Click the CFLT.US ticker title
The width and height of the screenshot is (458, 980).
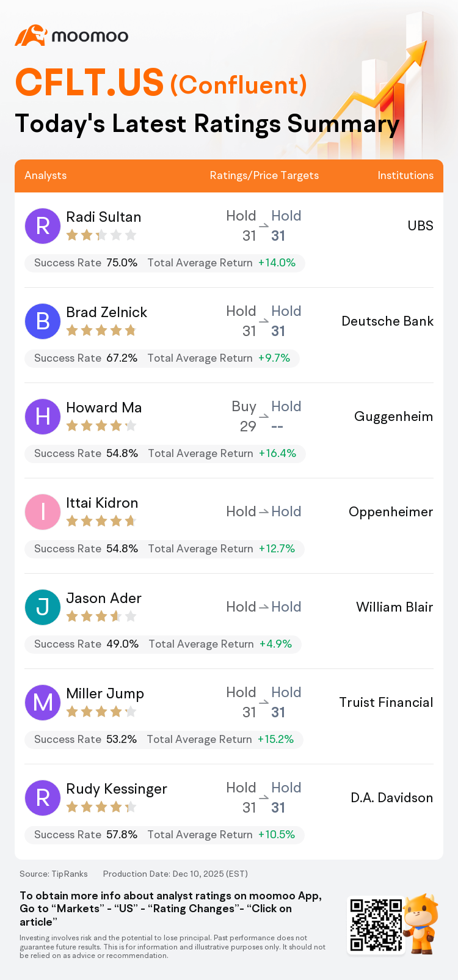click(x=90, y=83)
